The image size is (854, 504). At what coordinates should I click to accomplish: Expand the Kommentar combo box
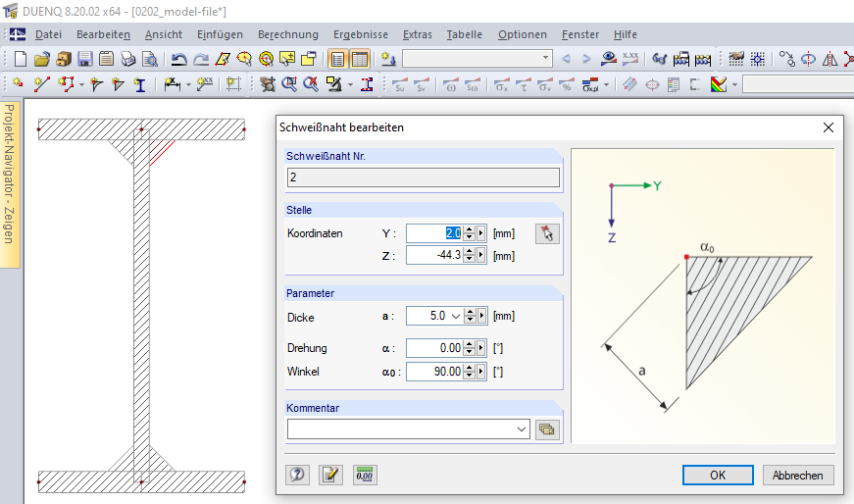[x=522, y=429]
